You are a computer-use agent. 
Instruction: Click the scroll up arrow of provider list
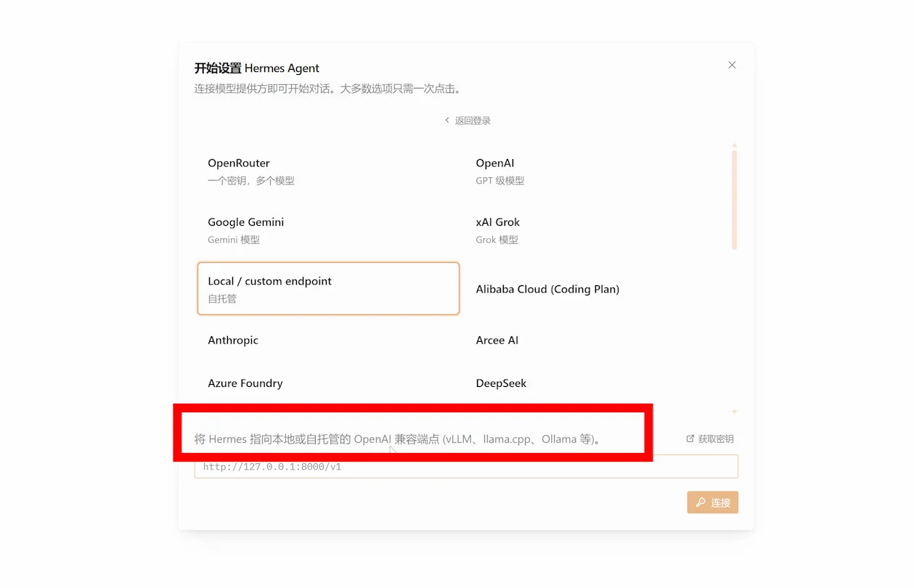pyautogui.click(x=735, y=145)
